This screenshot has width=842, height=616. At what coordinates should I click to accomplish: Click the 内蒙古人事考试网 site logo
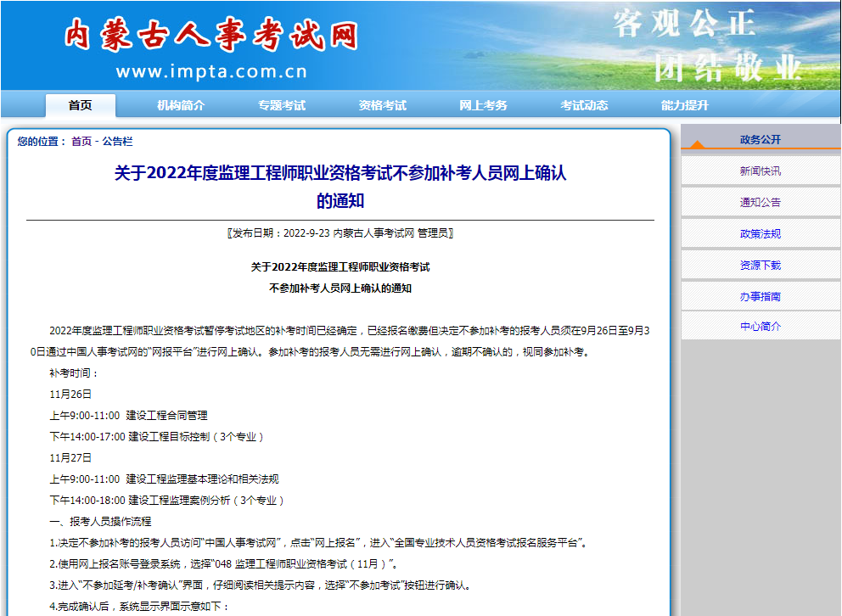[x=211, y=36]
